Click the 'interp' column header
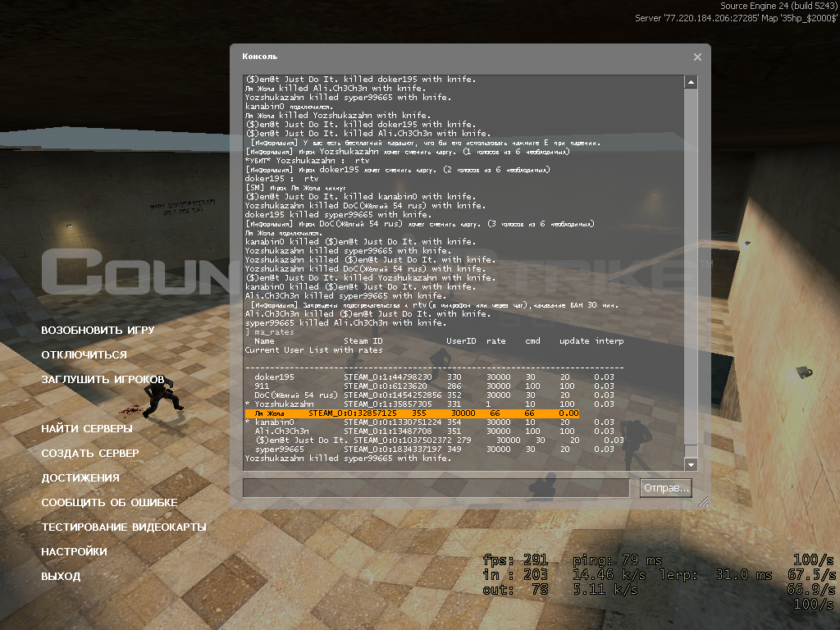 click(x=609, y=340)
